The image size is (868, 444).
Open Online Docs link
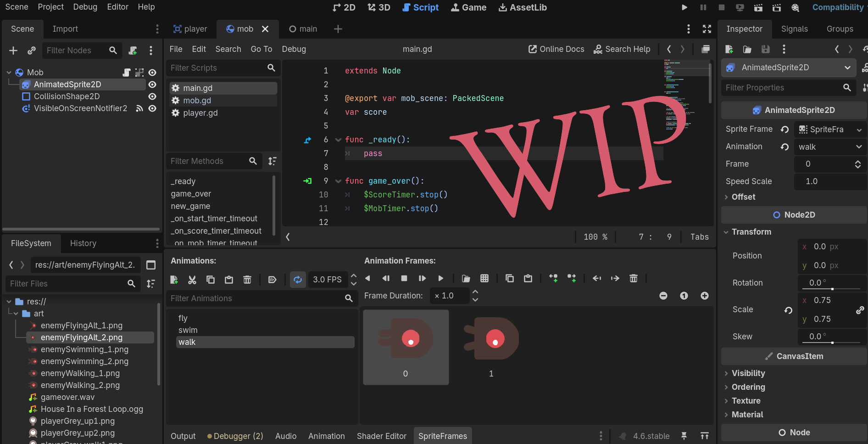[556, 49]
